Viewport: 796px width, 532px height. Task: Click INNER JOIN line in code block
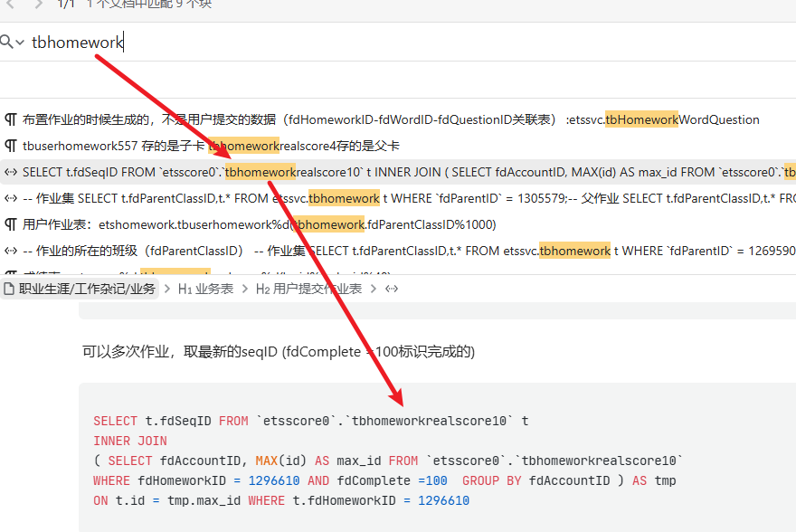[130, 442]
